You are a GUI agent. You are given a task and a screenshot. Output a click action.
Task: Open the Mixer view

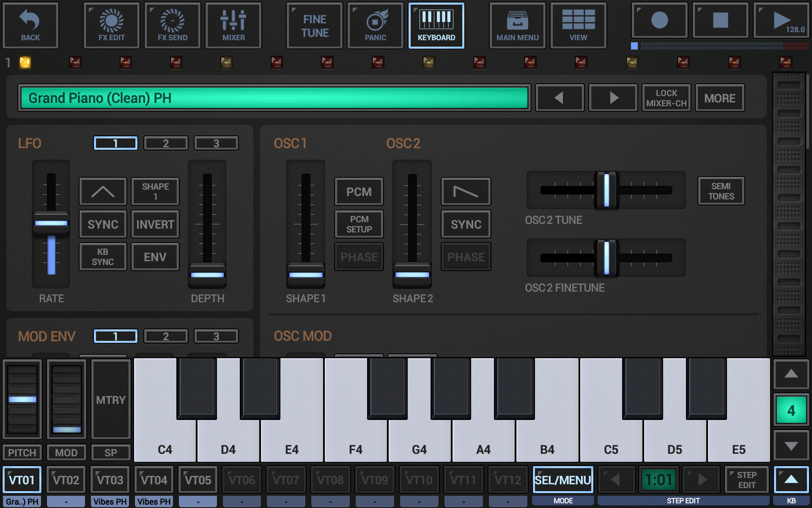click(233, 25)
